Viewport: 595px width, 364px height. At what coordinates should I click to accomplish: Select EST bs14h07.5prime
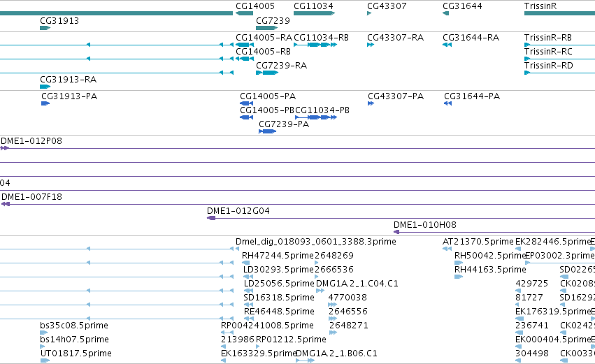(74, 340)
